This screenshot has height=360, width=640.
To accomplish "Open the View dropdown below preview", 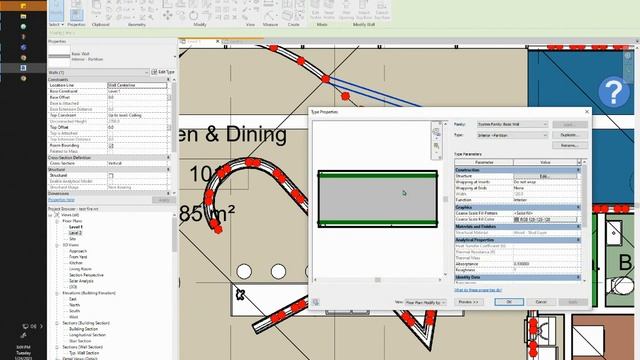I will pyautogui.click(x=425, y=302).
